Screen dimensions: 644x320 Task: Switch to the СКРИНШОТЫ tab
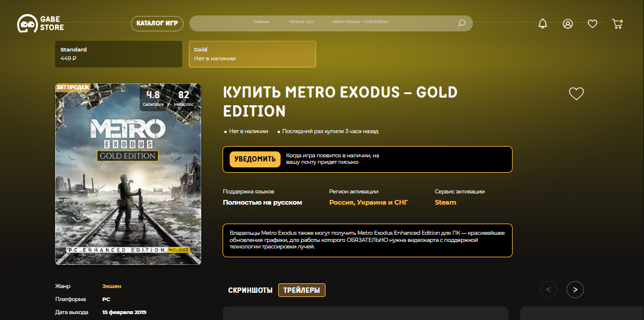pyautogui.click(x=250, y=290)
